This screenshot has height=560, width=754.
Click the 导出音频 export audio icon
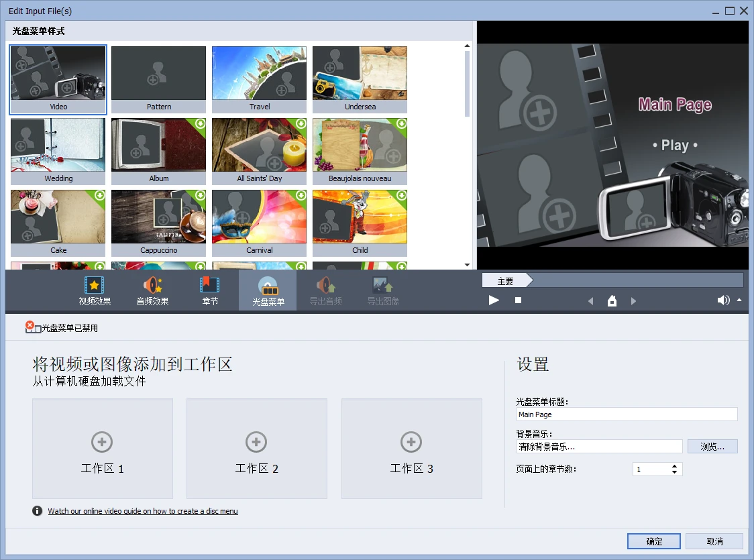point(325,285)
